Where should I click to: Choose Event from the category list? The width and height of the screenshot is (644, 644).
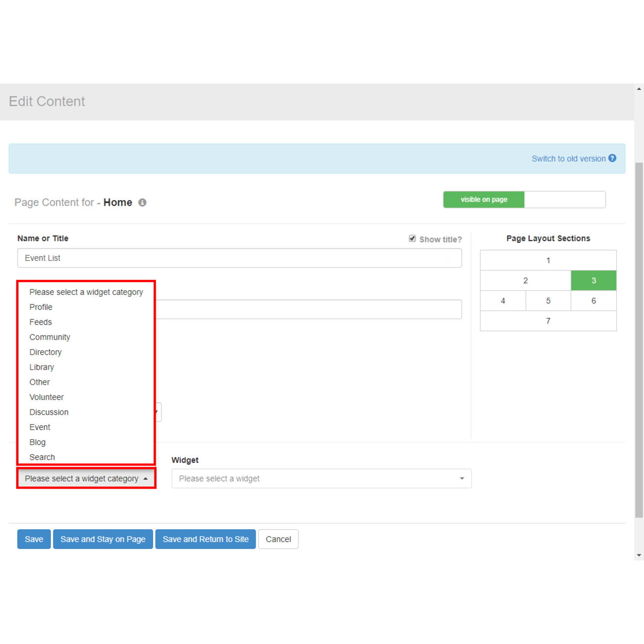coord(40,427)
